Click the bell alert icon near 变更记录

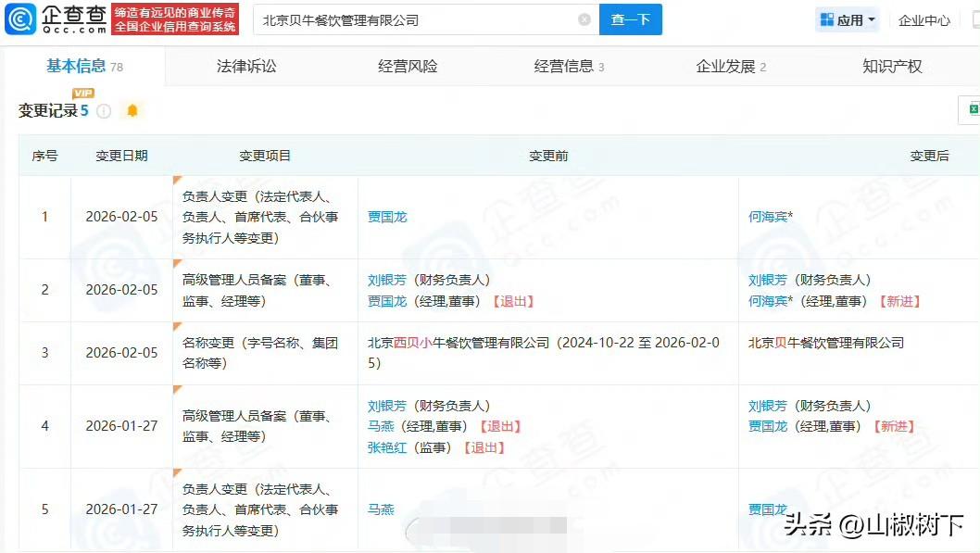pyautogui.click(x=132, y=110)
